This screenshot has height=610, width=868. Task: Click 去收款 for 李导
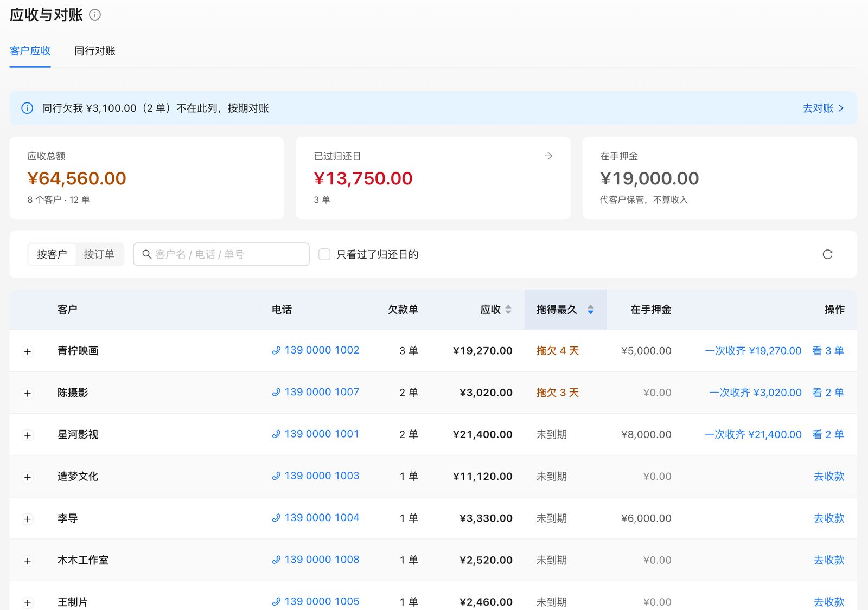tap(829, 518)
